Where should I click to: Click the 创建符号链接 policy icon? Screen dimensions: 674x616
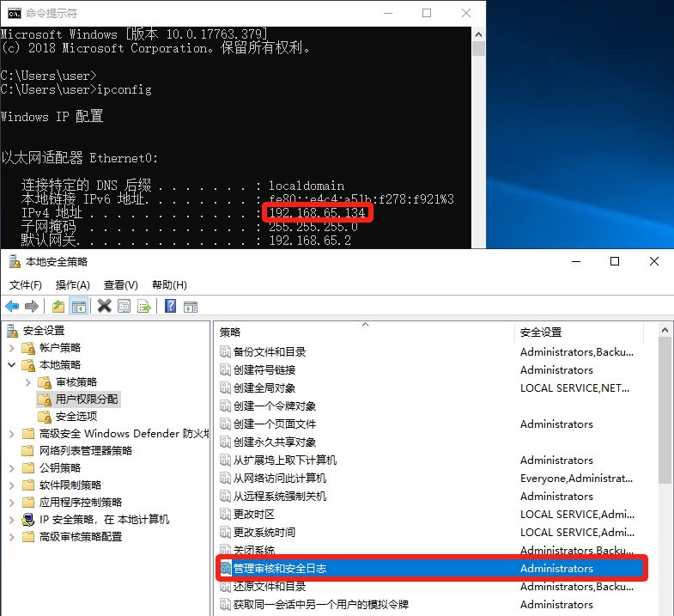point(225,370)
